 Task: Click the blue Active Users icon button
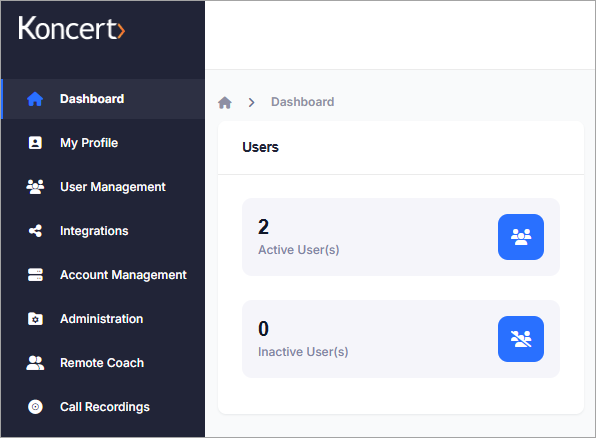[x=521, y=237]
